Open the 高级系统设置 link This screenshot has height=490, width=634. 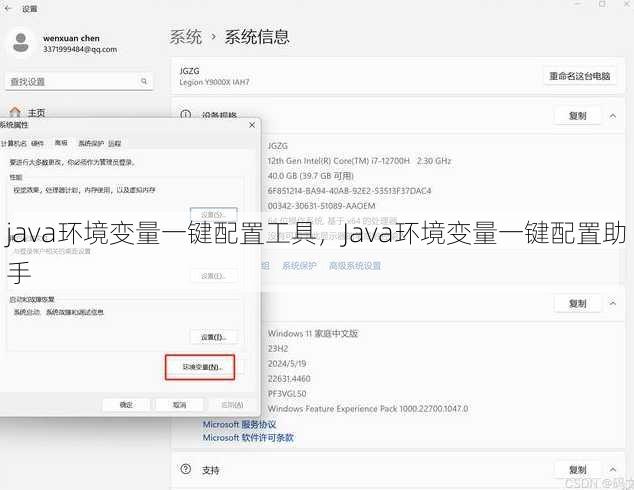[355, 266]
